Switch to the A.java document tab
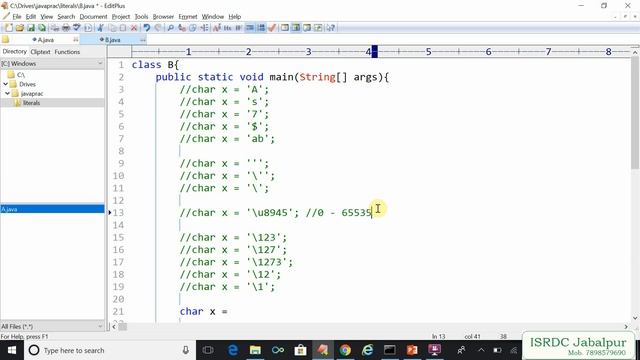The width and height of the screenshot is (640, 360). pyautogui.click(x=45, y=40)
